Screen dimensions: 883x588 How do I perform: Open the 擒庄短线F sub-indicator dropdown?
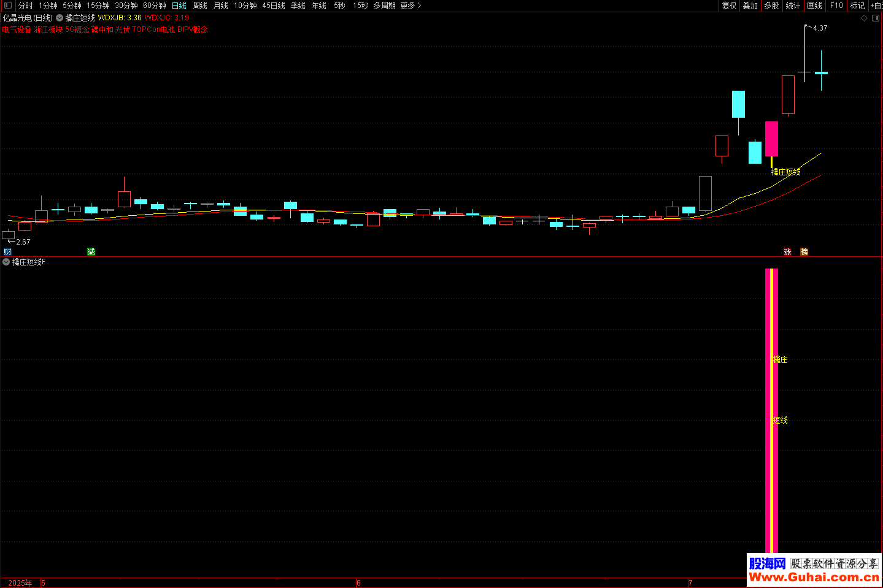click(x=6, y=262)
